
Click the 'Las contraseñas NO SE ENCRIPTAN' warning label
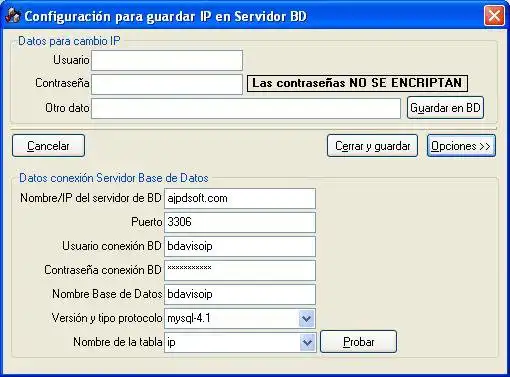[357, 83]
